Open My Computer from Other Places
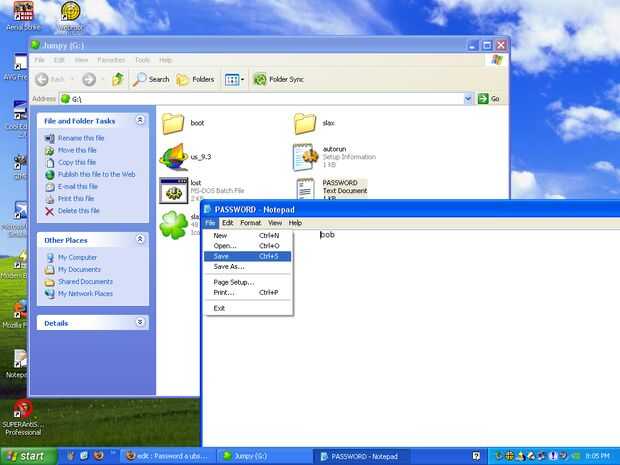The image size is (620, 465). [78, 257]
